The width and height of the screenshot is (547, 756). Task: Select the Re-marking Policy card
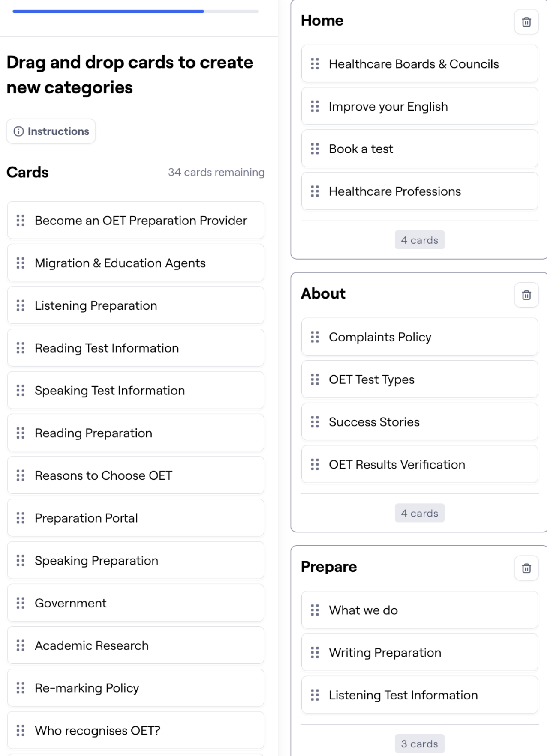(135, 688)
